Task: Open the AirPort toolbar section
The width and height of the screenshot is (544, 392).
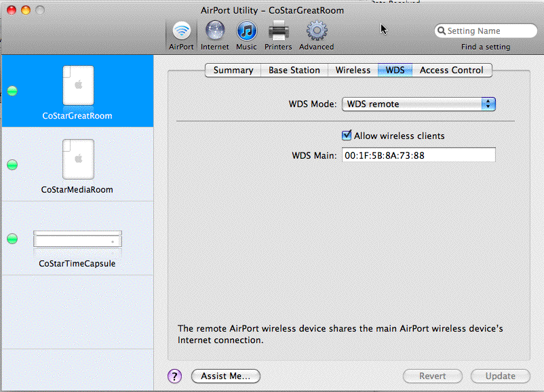Action: click(181, 36)
